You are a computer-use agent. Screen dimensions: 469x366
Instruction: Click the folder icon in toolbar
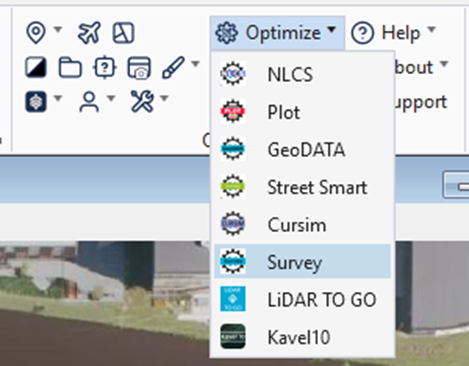(70, 67)
